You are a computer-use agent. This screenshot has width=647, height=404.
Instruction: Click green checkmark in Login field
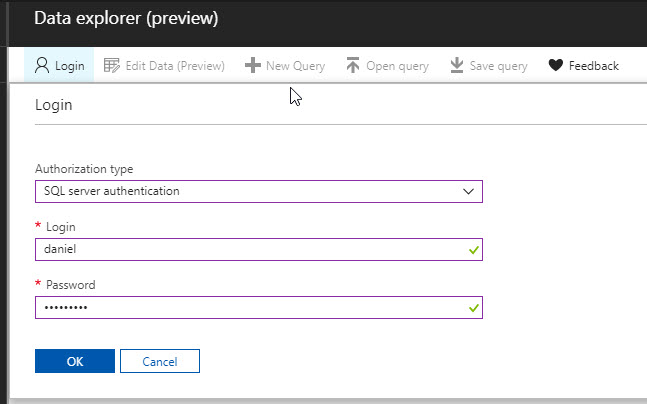[472, 250]
